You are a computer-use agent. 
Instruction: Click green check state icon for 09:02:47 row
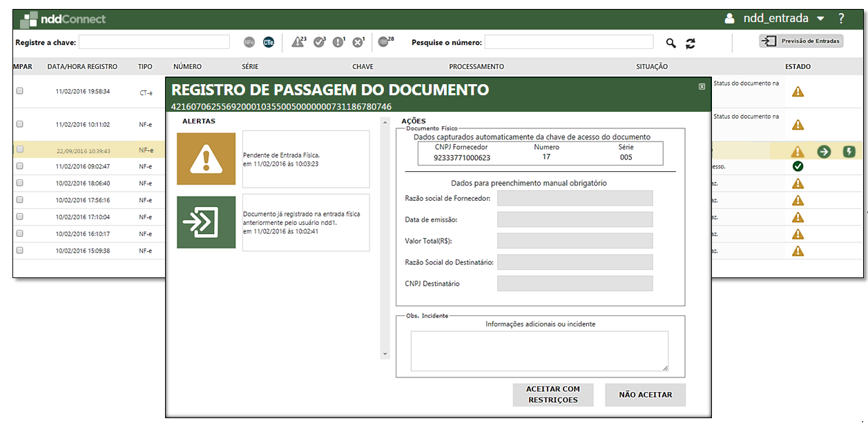pyautogui.click(x=798, y=166)
